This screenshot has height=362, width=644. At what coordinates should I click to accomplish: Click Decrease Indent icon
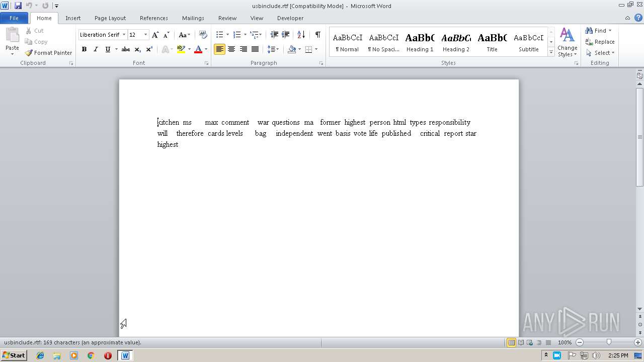pos(274,35)
